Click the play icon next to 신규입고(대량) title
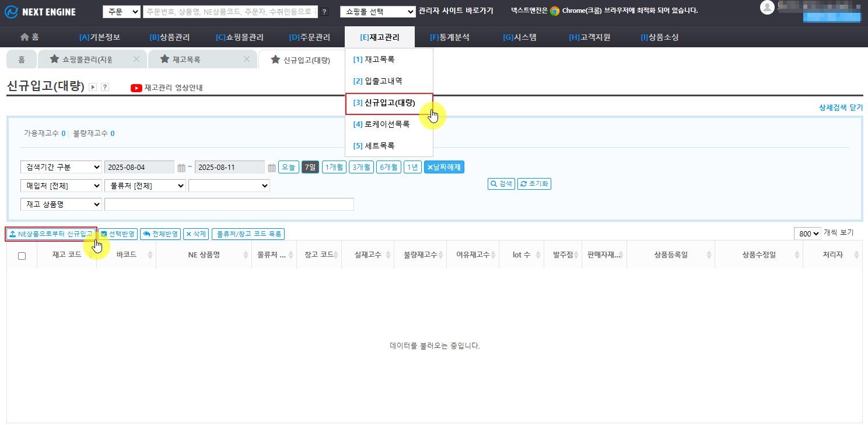 click(x=93, y=87)
